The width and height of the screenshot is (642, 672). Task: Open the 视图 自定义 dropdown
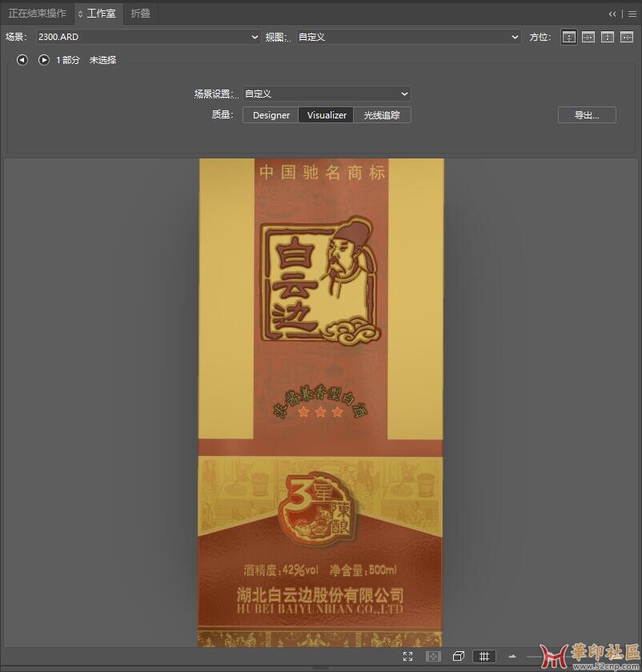point(408,38)
